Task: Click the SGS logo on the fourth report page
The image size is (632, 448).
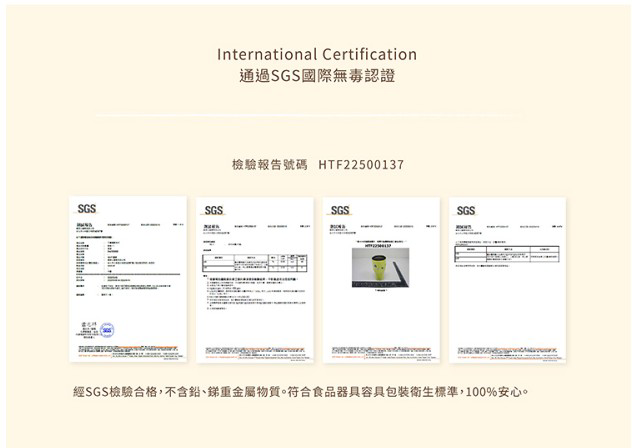Action: (x=465, y=211)
